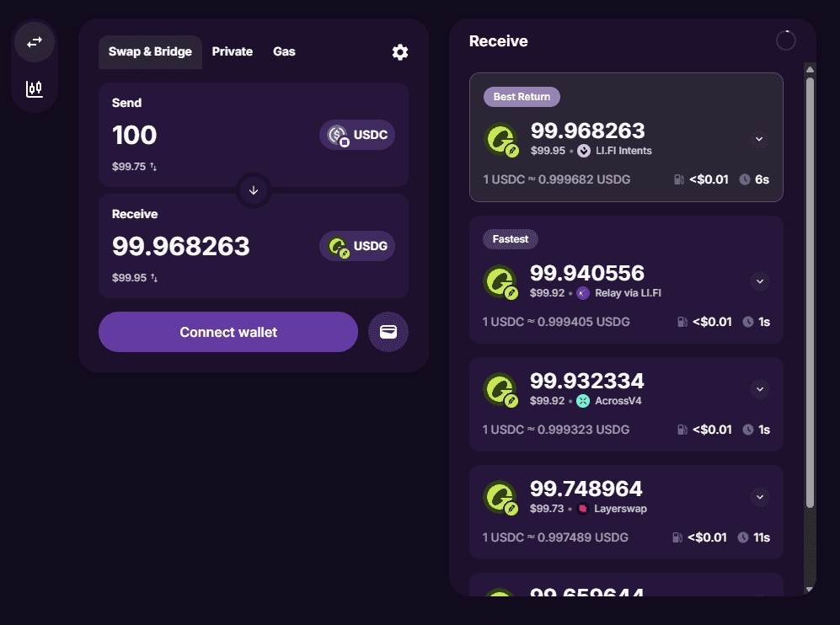Screen dimensions: 840x625
Task: Click the AcrossV4 provider logo
Action: [583, 401]
